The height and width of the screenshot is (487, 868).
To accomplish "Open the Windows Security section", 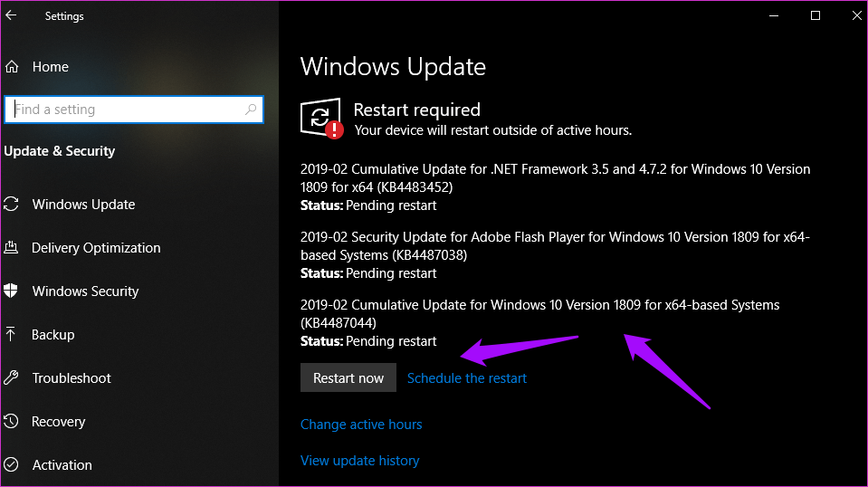I will point(85,291).
